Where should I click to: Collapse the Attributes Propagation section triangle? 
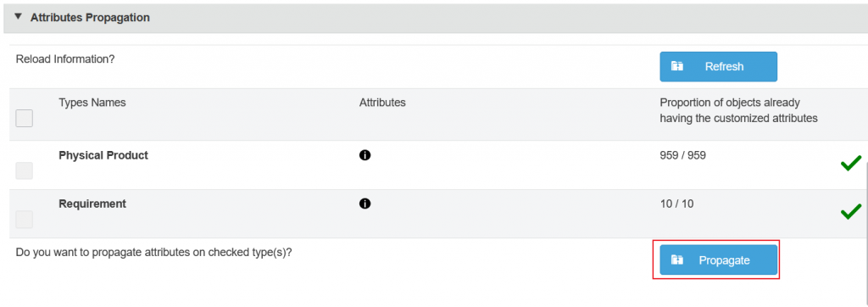pyautogui.click(x=19, y=17)
